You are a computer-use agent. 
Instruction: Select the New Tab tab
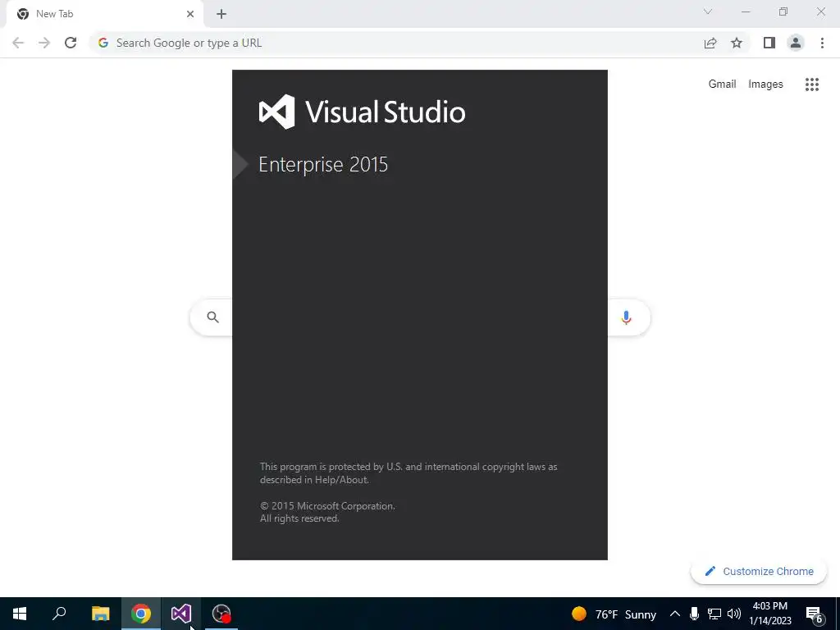click(104, 15)
